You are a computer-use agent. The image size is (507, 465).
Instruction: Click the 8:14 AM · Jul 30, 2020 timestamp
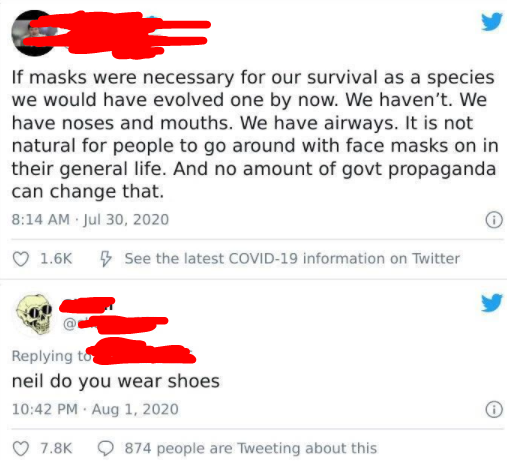click(90, 220)
